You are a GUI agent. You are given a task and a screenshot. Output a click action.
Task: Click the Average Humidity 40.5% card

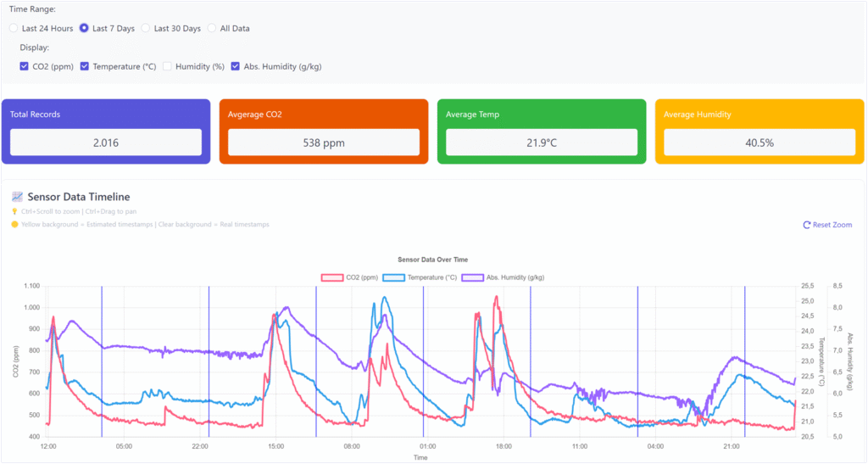point(759,131)
